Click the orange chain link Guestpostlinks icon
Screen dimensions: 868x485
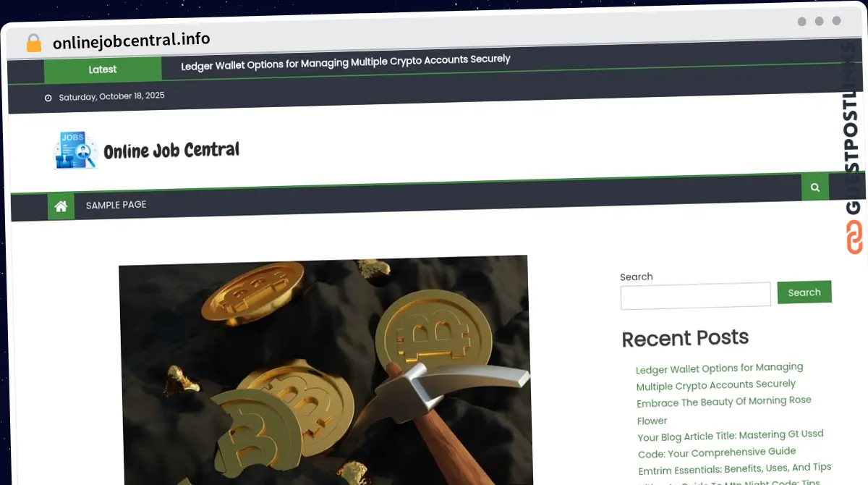[854, 237]
